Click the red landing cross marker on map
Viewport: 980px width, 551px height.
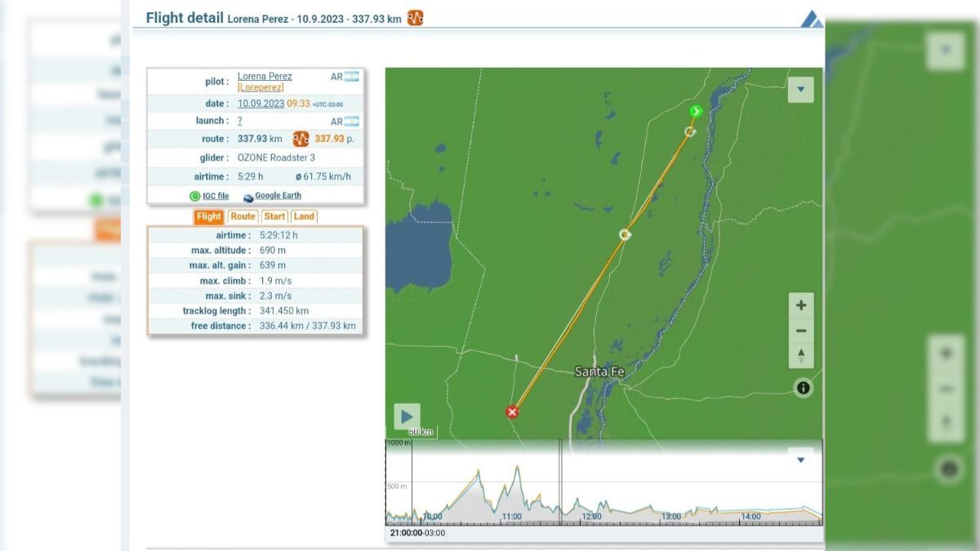tap(513, 412)
